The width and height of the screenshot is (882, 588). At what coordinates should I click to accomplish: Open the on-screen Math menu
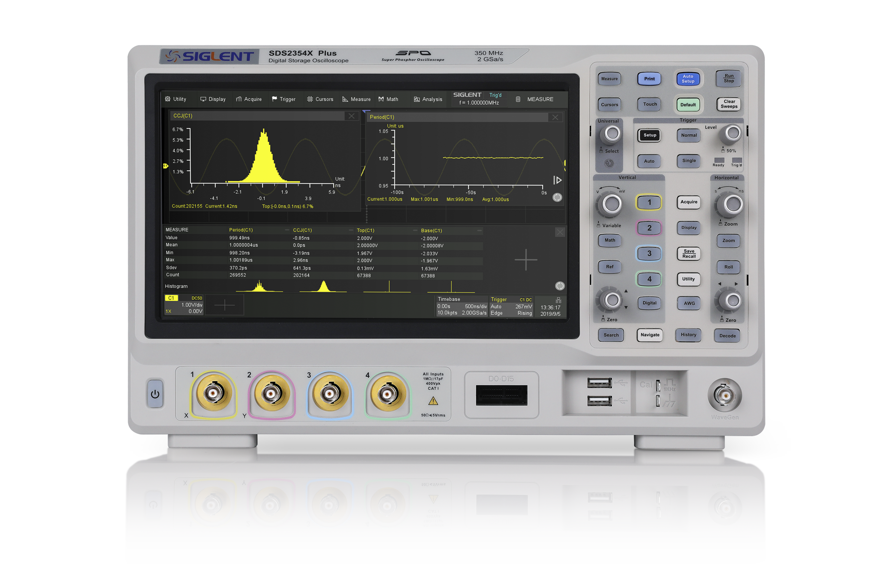pos(388,99)
